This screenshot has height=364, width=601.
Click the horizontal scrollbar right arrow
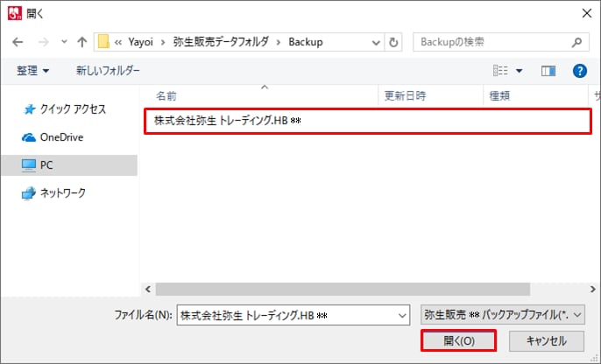click(x=592, y=290)
